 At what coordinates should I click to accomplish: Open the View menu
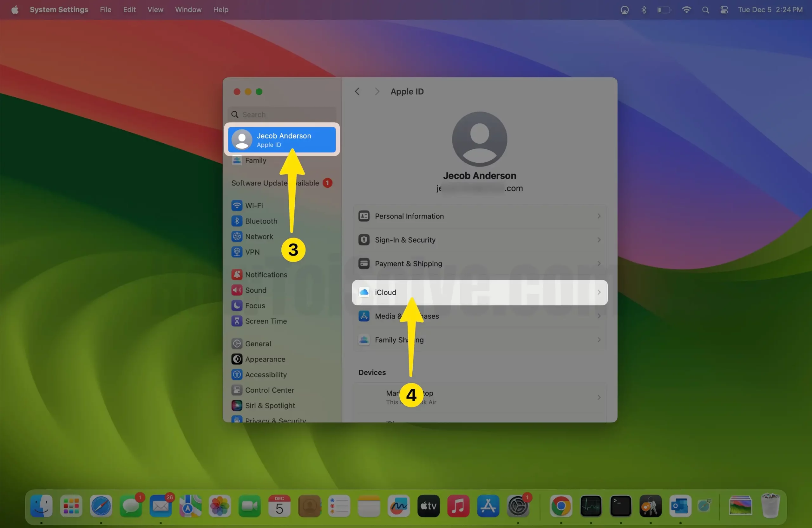(155, 10)
